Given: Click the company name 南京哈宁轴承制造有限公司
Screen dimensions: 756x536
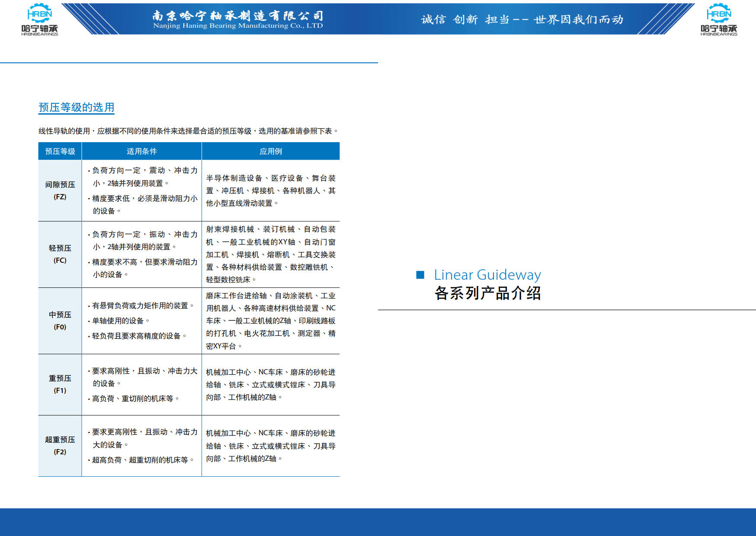Looking at the screenshot, I should pyautogui.click(x=238, y=16).
